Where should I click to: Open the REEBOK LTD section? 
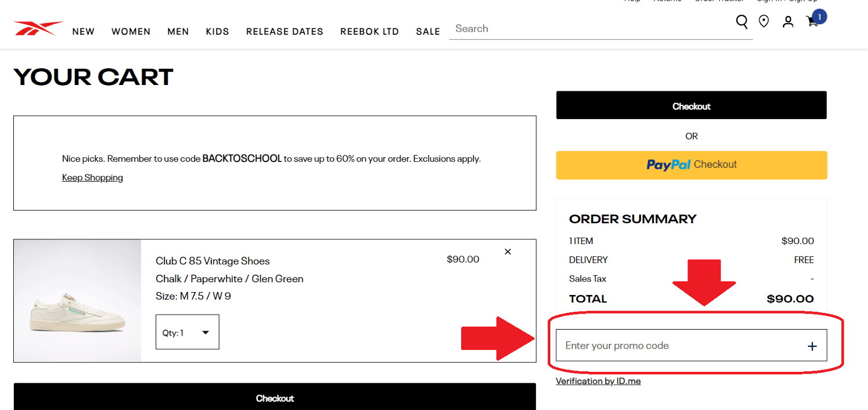click(x=369, y=32)
